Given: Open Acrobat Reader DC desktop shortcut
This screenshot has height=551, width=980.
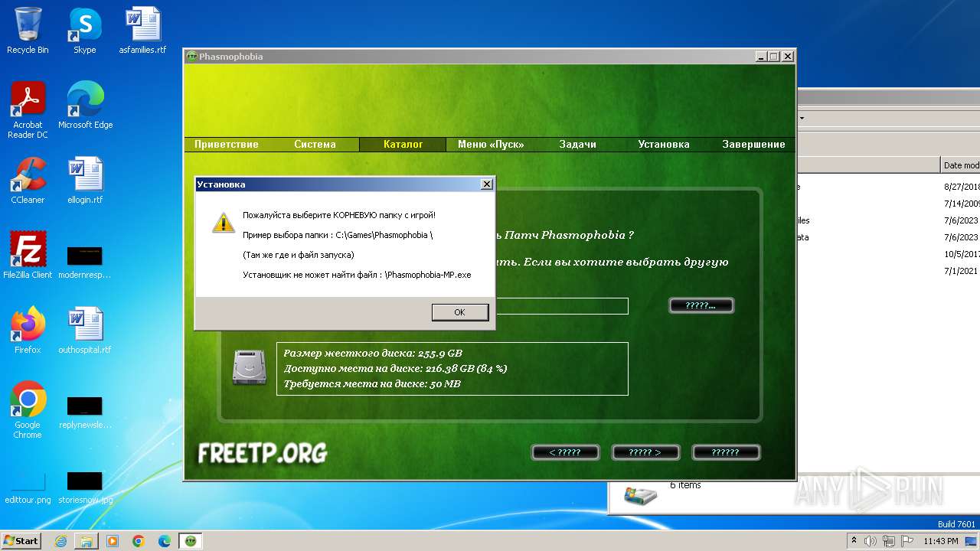Looking at the screenshot, I should [x=28, y=110].
